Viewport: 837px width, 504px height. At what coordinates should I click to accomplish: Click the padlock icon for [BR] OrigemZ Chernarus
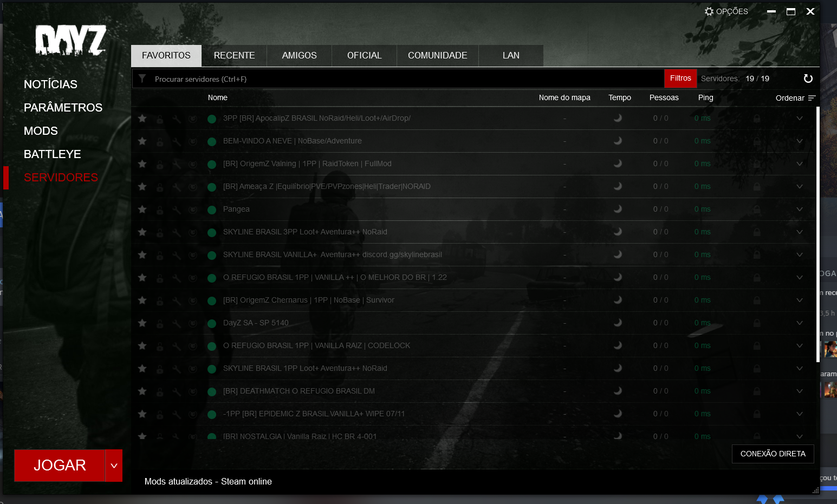[x=160, y=300]
